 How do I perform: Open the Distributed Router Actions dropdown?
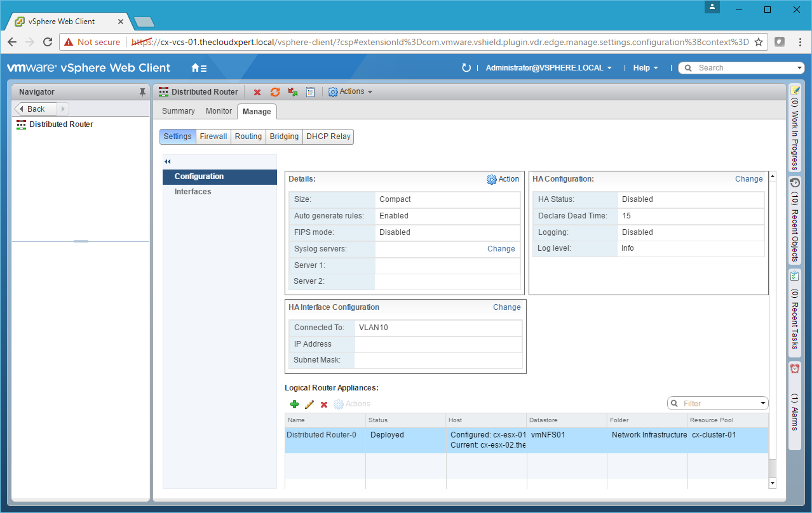click(x=350, y=92)
